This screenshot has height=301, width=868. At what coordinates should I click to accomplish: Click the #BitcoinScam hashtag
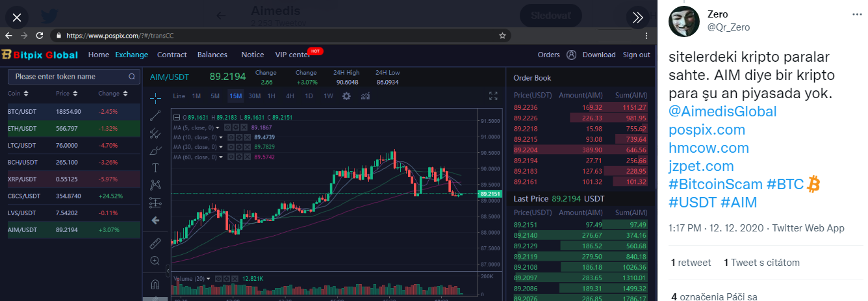(715, 184)
